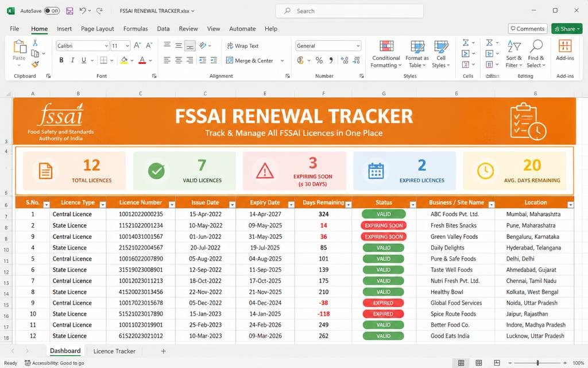The height and width of the screenshot is (368, 588).
Task: Center text horizontally in cells
Action: (x=179, y=60)
